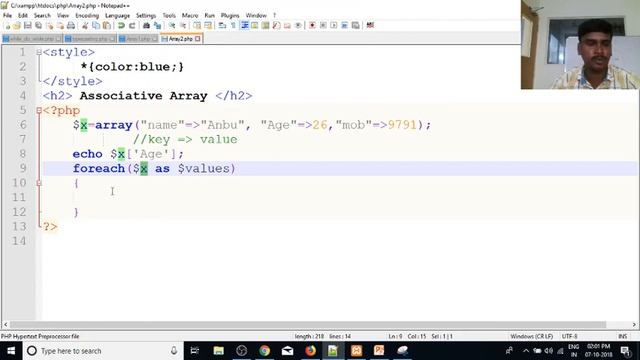The image size is (640, 360).
Task: Click the Cortana microphone icon
Action: click(174, 351)
